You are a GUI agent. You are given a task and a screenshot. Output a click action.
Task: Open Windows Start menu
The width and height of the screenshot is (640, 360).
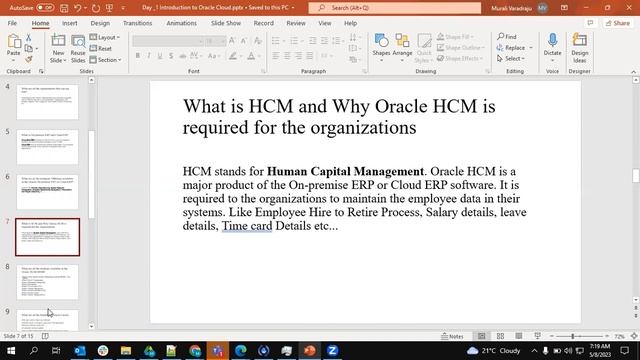(x=11, y=351)
